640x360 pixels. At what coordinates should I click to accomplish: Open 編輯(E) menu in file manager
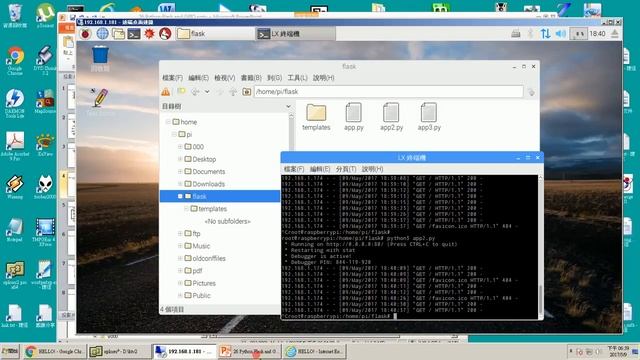pyautogui.click(x=198, y=78)
